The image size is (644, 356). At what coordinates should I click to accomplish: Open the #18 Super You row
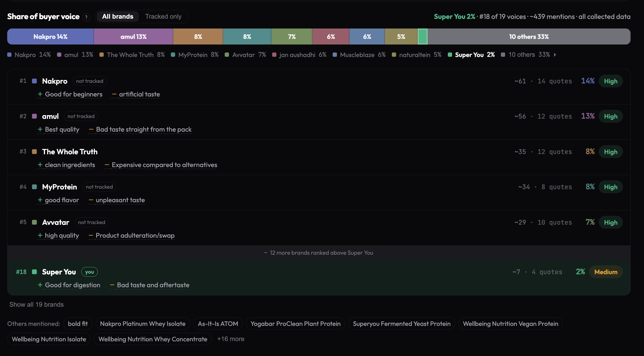pyautogui.click(x=319, y=278)
